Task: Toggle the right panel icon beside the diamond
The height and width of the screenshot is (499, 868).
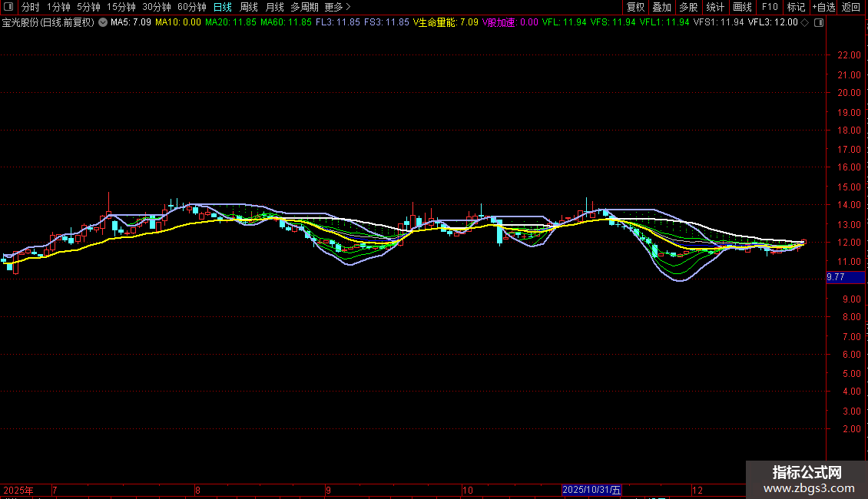Action: coord(819,23)
